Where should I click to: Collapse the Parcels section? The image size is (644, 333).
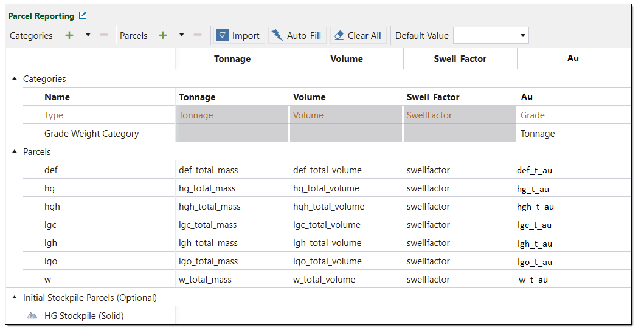[x=15, y=152]
